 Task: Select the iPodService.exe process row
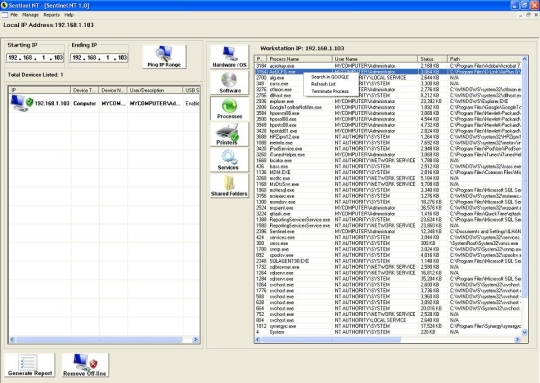[x=388, y=148]
